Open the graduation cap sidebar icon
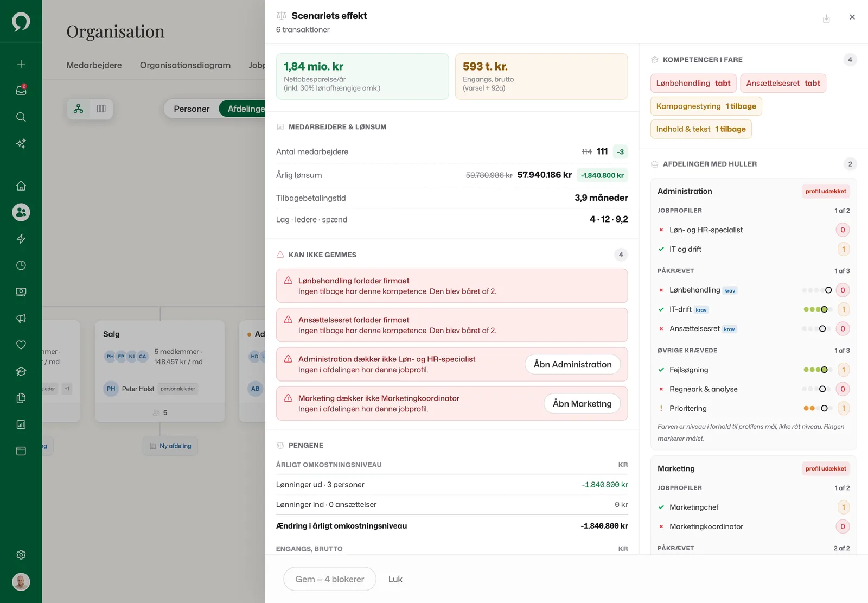The height and width of the screenshot is (603, 868). click(21, 372)
